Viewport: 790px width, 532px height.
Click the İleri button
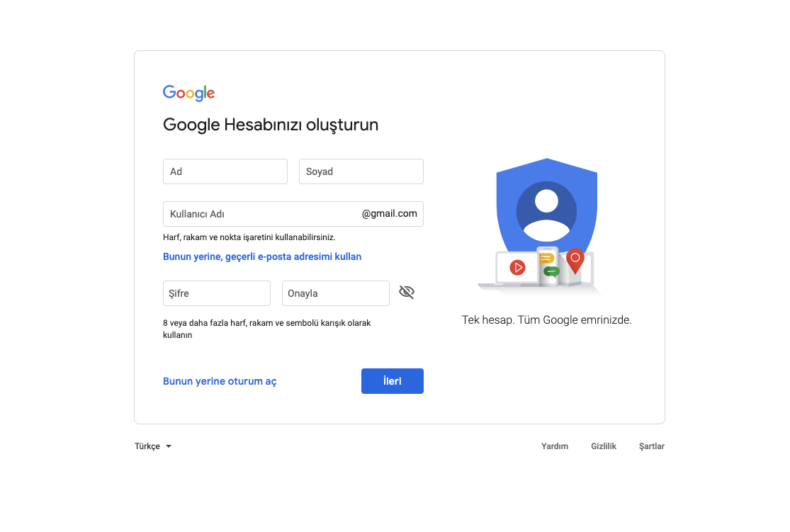tap(393, 381)
